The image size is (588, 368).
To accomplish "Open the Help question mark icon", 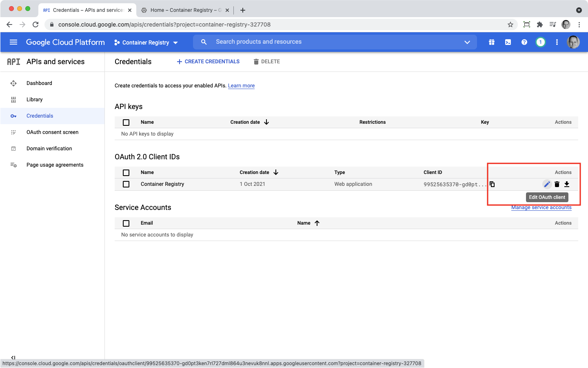I will click(x=524, y=42).
